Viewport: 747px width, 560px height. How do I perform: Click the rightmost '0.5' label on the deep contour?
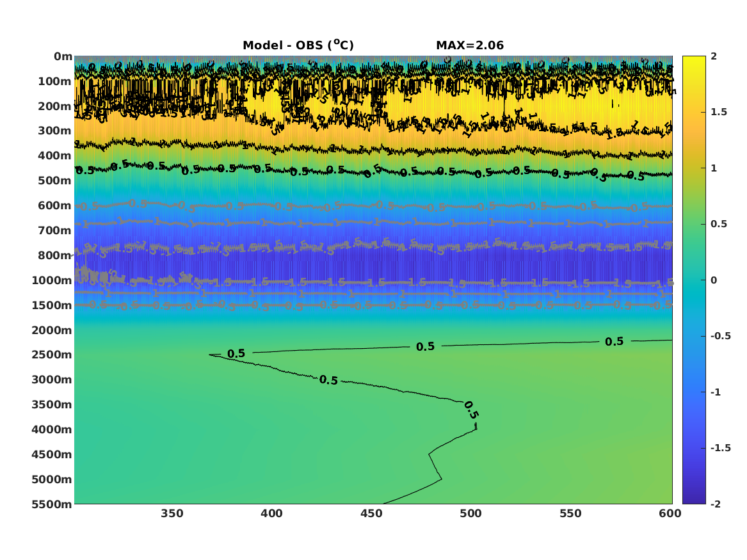point(614,341)
